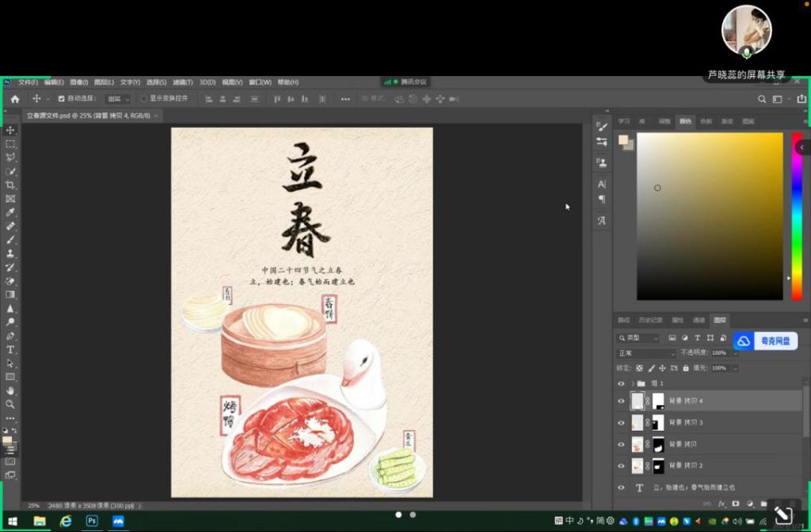The width and height of the screenshot is (811, 532).
Task: Open Photoshop from the Windows taskbar
Action: click(92, 521)
